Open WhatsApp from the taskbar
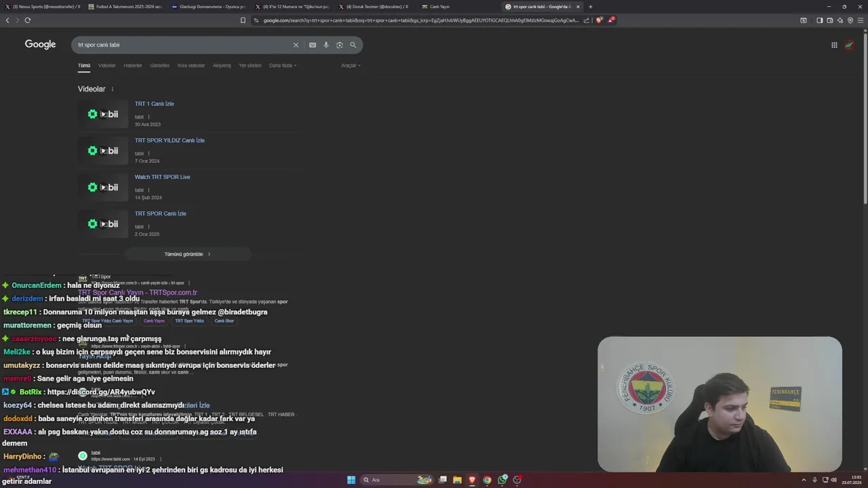Image resolution: width=868 pixels, height=488 pixels. coord(502,480)
